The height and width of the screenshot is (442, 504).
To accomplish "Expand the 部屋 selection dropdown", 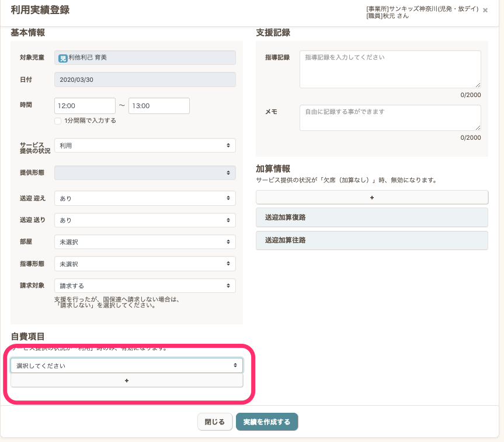I will [145, 242].
